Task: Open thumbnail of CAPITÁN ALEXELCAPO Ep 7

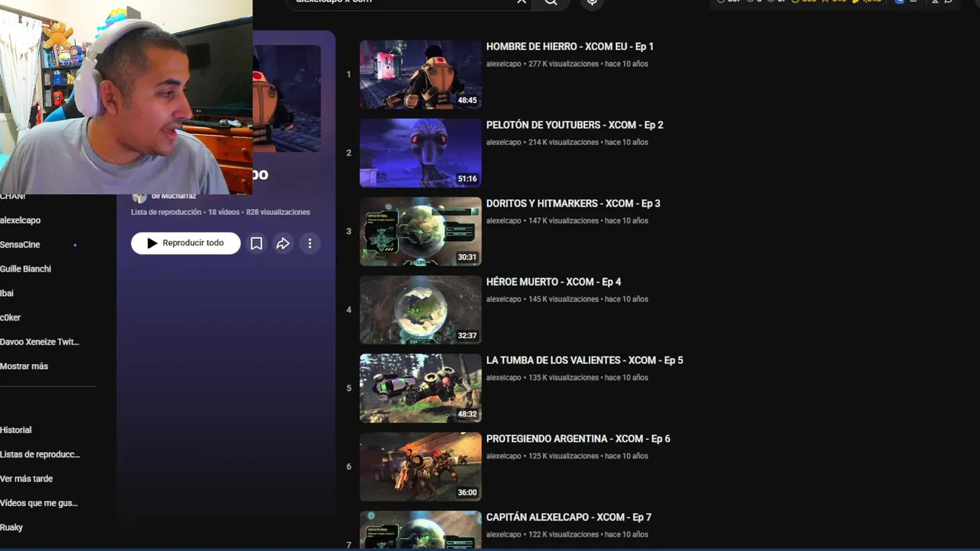Action: pos(420,530)
